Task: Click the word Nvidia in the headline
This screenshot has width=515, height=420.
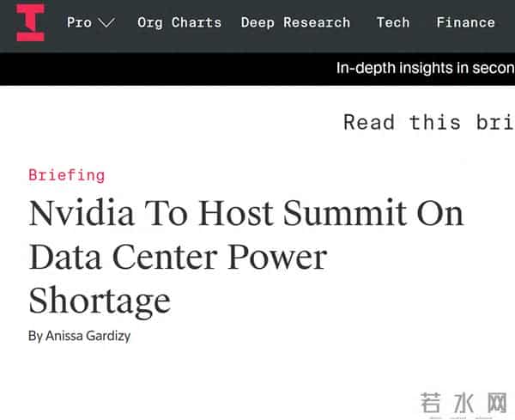Action: click(x=79, y=213)
